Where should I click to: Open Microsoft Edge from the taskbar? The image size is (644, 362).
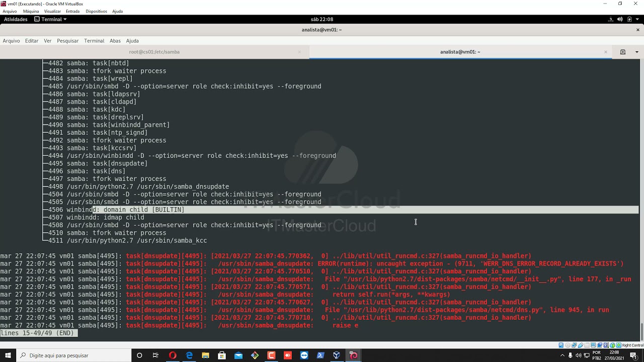(x=189, y=355)
